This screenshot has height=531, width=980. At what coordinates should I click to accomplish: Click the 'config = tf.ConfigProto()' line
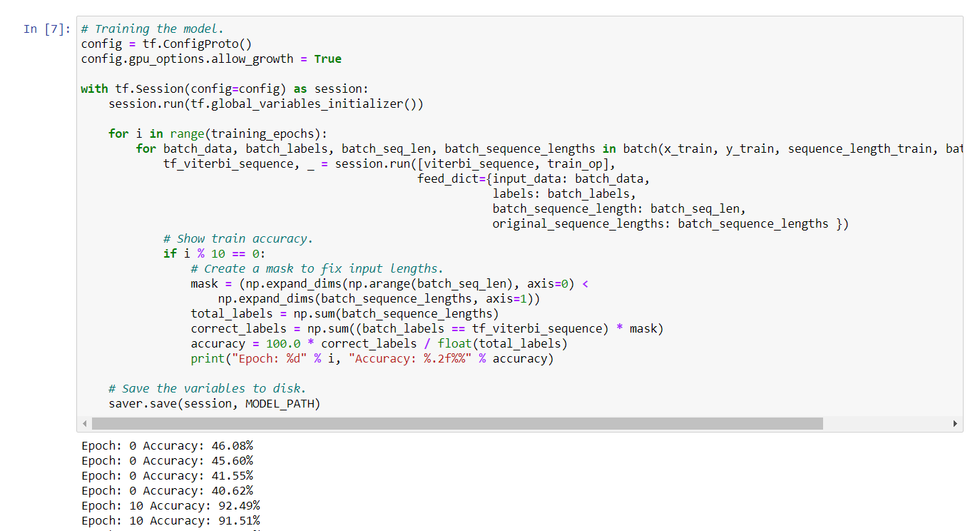pyautogui.click(x=166, y=44)
